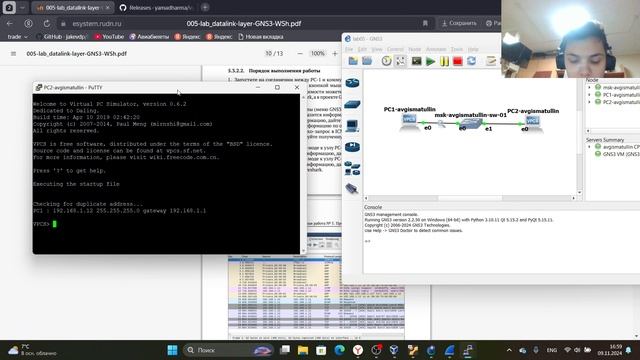Open File menu in GNS3

coord(349,49)
